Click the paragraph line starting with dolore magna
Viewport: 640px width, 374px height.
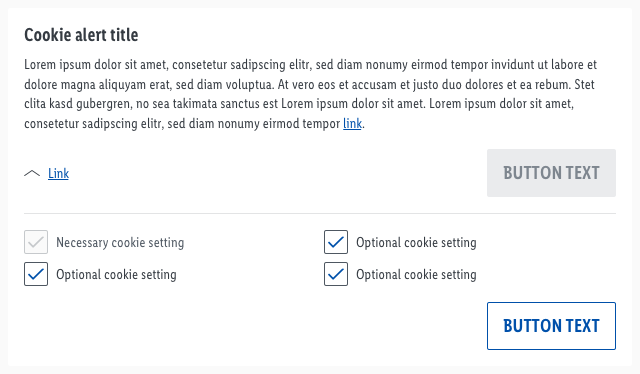click(x=309, y=85)
